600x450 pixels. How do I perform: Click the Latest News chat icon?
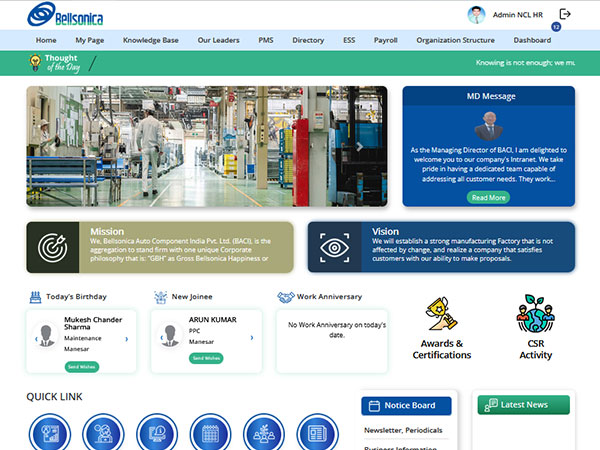(491, 405)
